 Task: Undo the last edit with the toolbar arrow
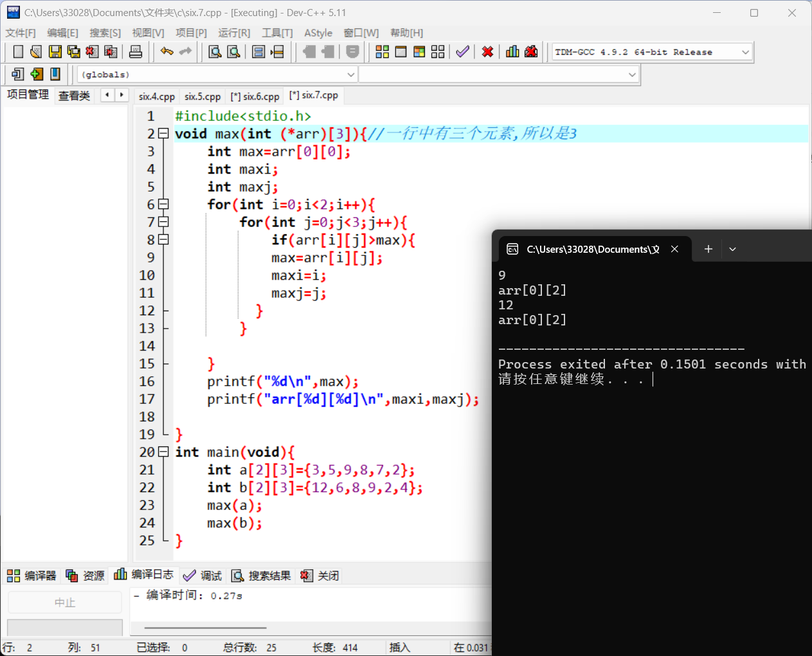point(167,52)
